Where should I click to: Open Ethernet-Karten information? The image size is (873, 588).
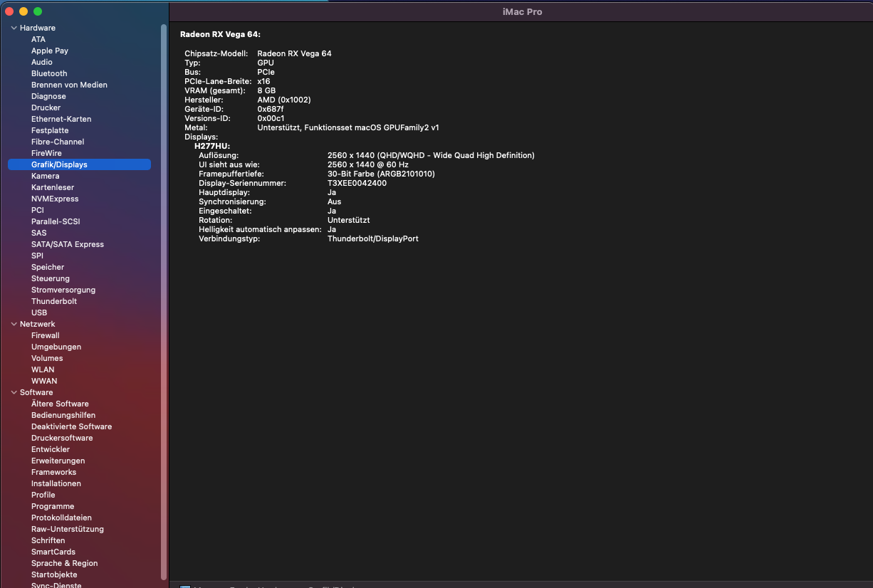tap(61, 119)
